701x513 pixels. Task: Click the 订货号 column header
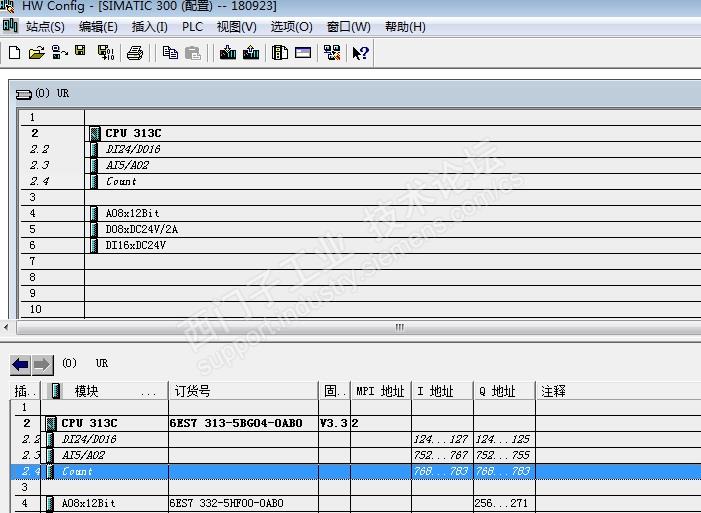coord(243,391)
